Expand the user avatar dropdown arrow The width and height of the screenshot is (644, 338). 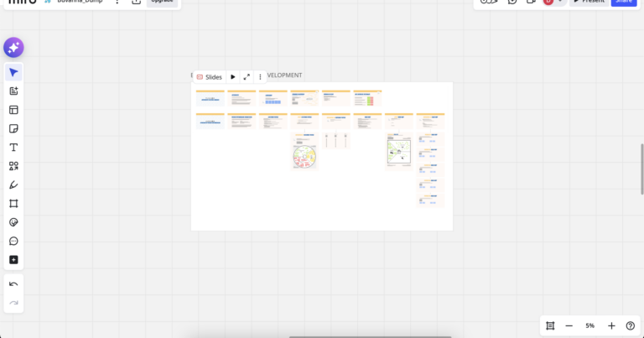[560, 2]
